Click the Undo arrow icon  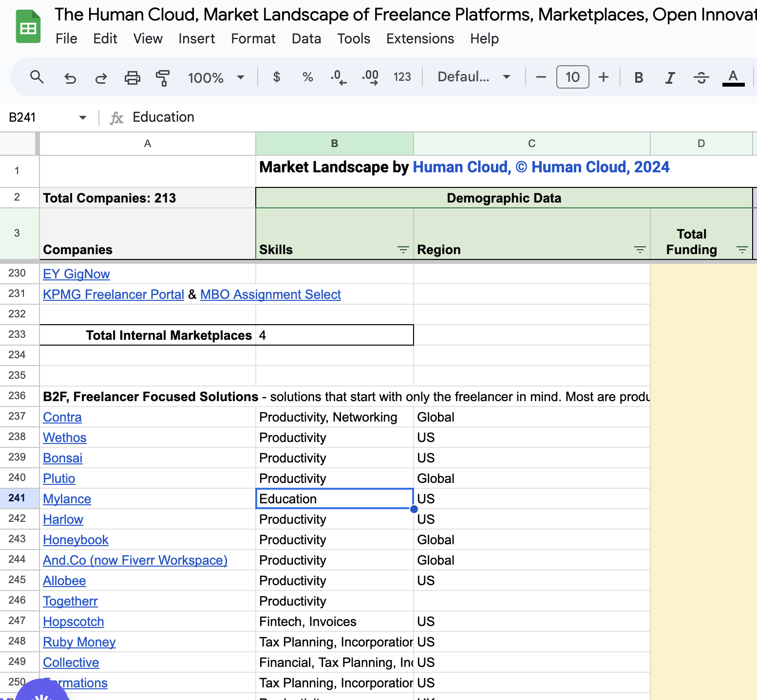point(70,77)
